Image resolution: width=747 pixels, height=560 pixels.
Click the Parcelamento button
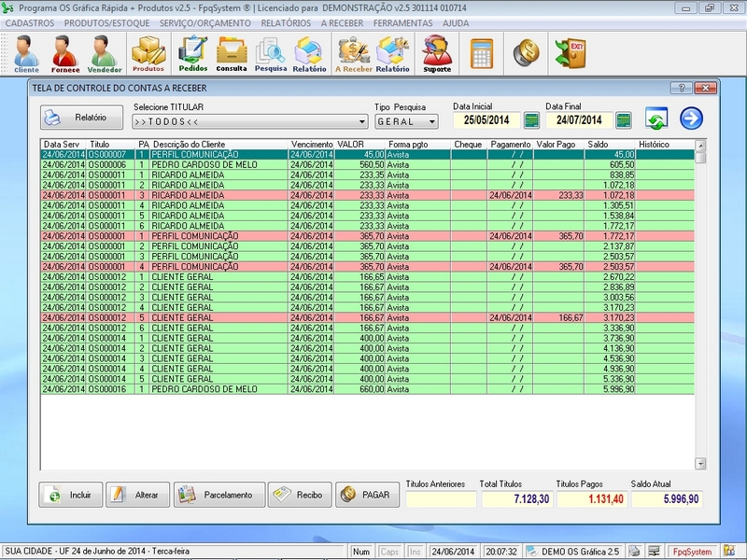coord(219,495)
